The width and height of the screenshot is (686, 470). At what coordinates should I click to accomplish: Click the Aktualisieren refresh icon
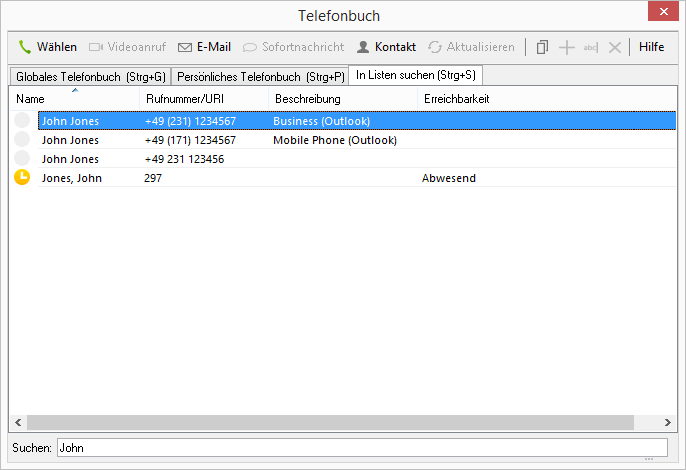(435, 47)
